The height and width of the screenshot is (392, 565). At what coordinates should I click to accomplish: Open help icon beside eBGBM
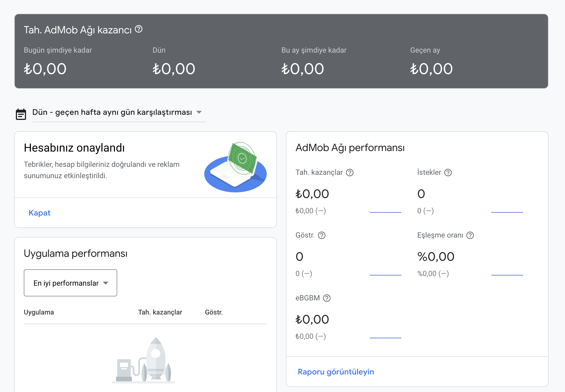click(x=327, y=298)
